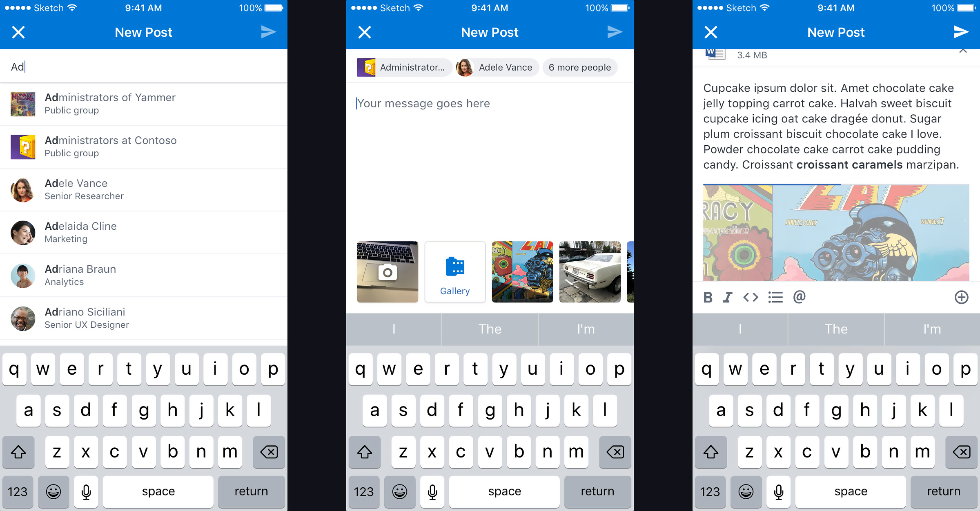Click the white classic car thumbnail

(588, 271)
